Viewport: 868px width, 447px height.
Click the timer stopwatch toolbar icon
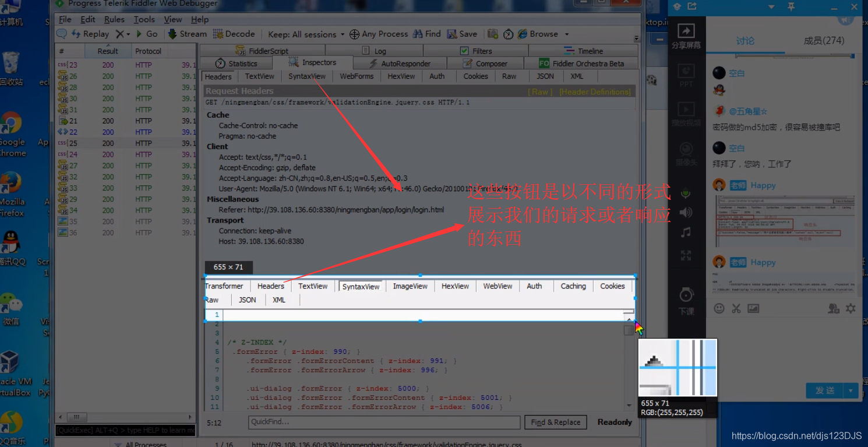coord(508,34)
